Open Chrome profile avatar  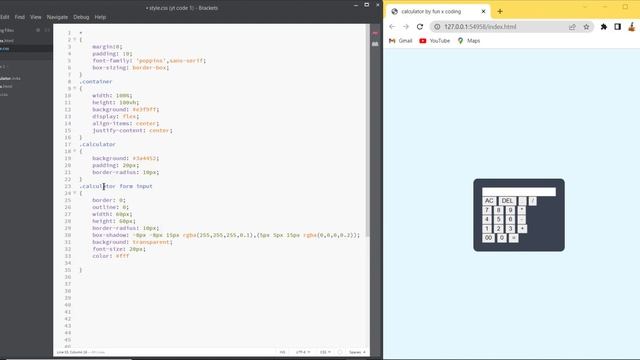pos(632,27)
